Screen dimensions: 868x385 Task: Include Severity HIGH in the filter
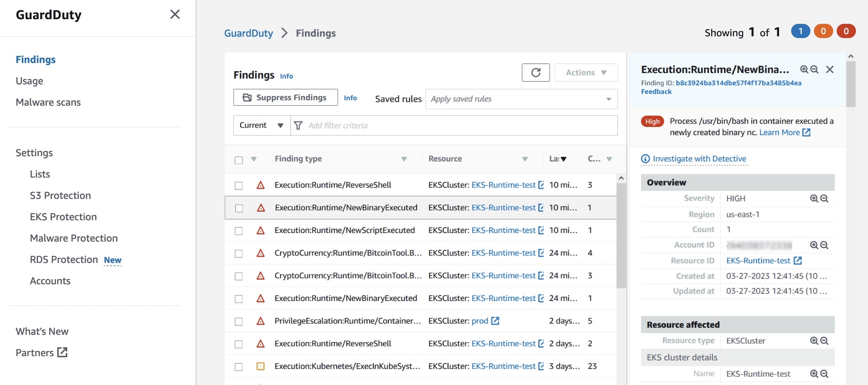814,199
